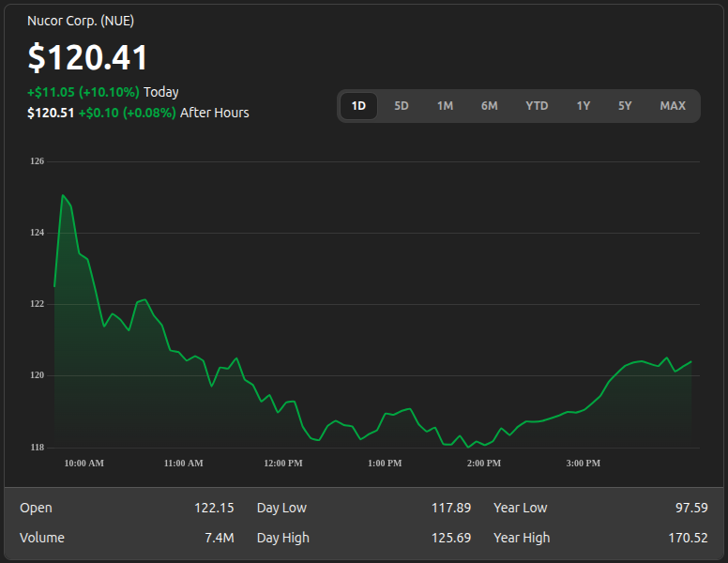This screenshot has height=563, width=728.
Task: Click the 126 y-axis label
Action: click(38, 161)
